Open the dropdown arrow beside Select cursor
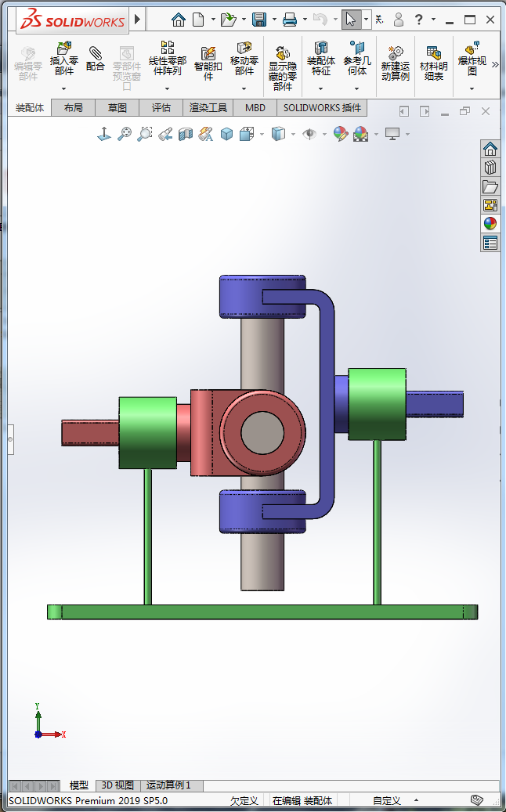The image size is (506, 812). point(366,20)
